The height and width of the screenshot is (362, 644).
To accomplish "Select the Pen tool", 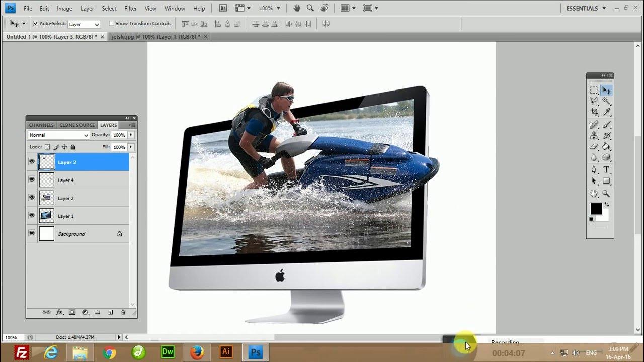I will tap(594, 170).
